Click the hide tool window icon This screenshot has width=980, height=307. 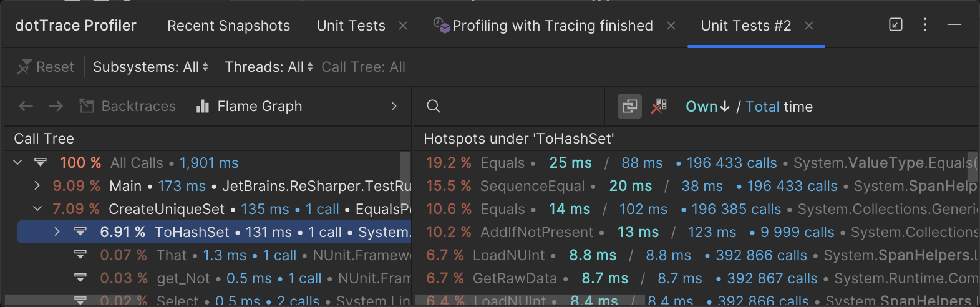[954, 25]
